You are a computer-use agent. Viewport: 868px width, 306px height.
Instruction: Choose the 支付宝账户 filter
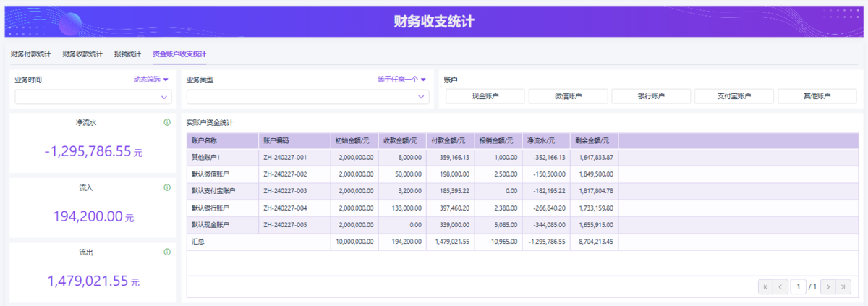[x=734, y=96]
